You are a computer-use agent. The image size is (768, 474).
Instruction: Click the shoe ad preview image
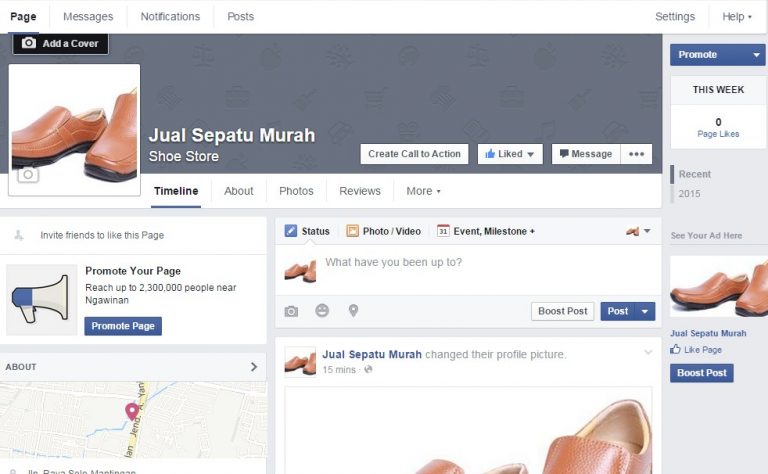coord(719,286)
